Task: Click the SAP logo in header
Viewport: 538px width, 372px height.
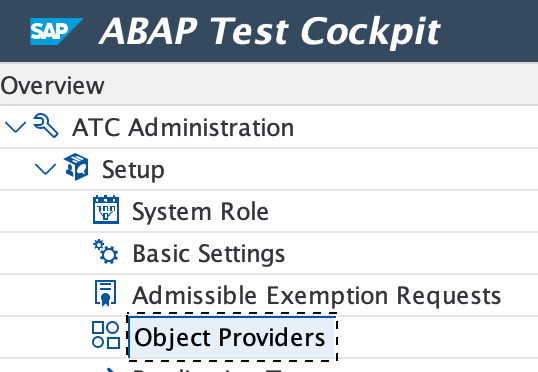Action: (x=56, y=31)
